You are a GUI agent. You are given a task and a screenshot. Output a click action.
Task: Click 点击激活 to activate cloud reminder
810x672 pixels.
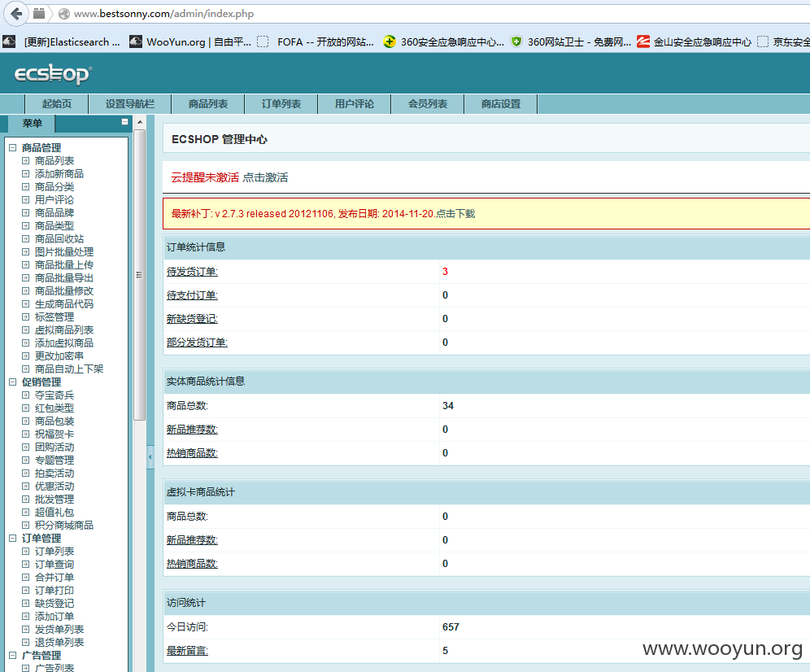coord(265,178)
